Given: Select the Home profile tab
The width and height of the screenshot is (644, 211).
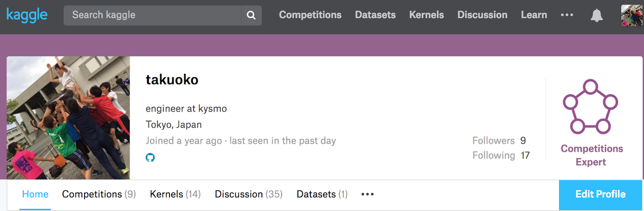Looking at the screenshot, I should pyautogui.click(x=35, y=194).
